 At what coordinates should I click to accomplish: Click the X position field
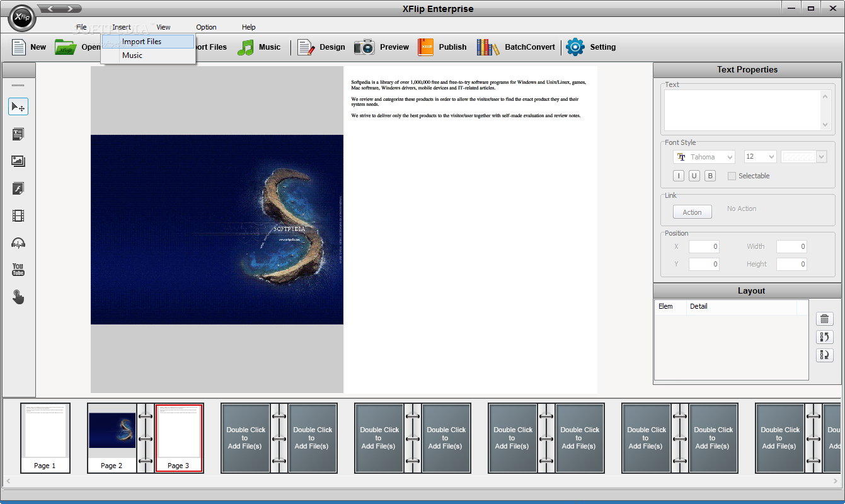(704, 246)
